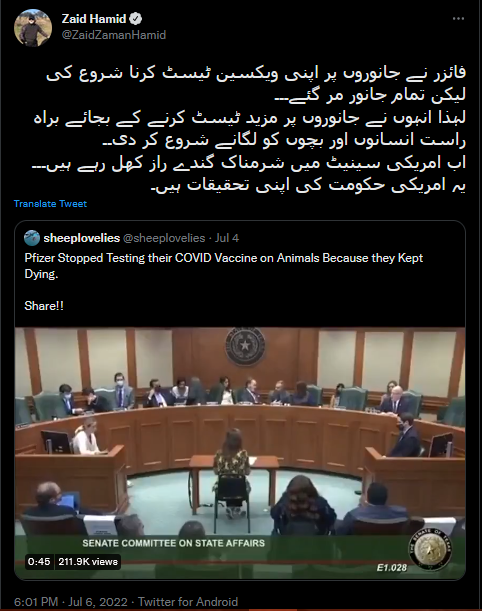
Task: Click the Urdu tweet text body
Action: coord(249,130)
